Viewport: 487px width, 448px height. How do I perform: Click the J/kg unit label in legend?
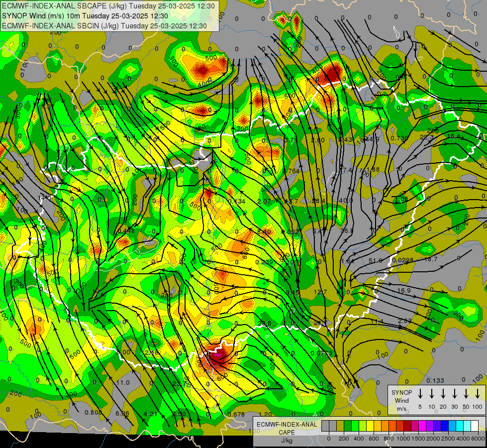(x=287, y=441)
